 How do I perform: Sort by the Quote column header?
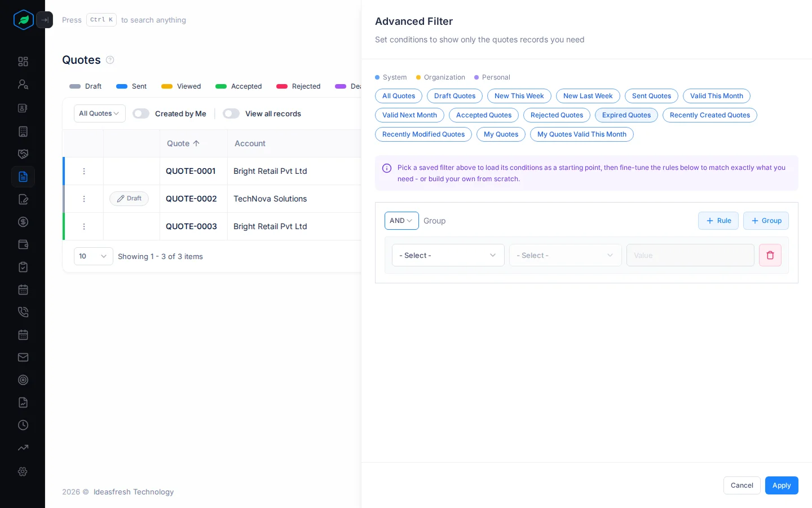click(183, 143)
